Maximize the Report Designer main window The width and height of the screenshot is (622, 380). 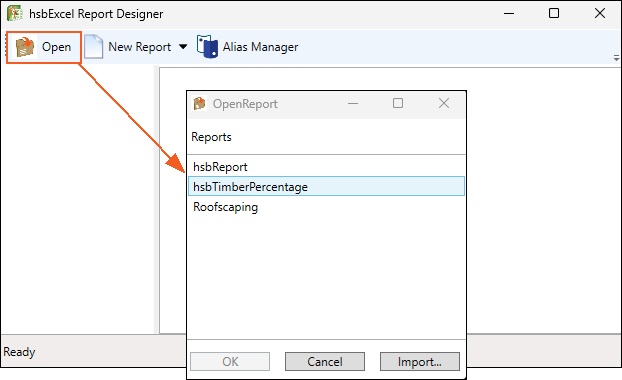[x=554, y=13]
